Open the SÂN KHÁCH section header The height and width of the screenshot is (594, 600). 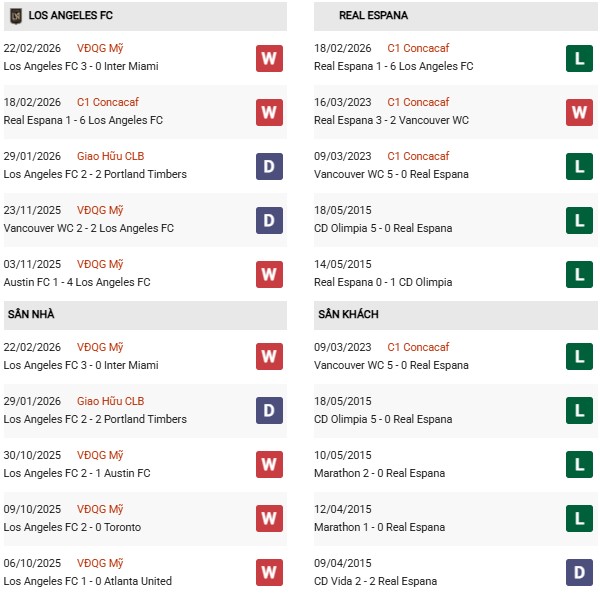pyautogui.click(x=350, y=314)
